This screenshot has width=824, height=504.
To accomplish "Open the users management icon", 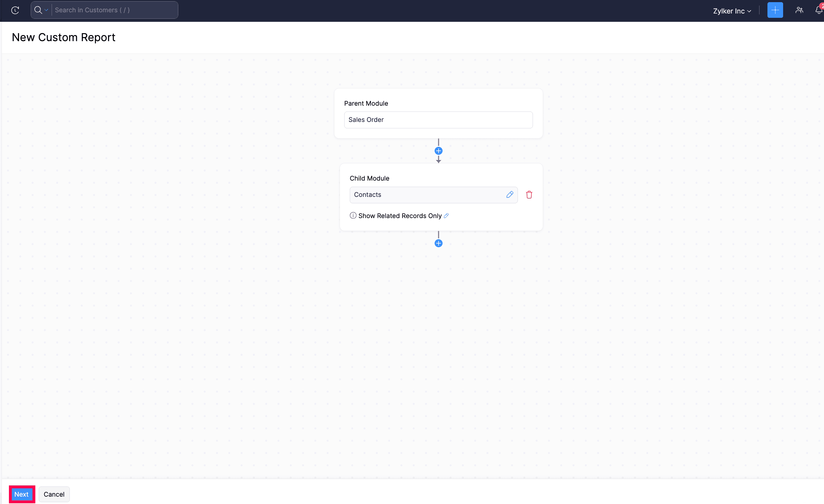I will (x=799, y=10).
